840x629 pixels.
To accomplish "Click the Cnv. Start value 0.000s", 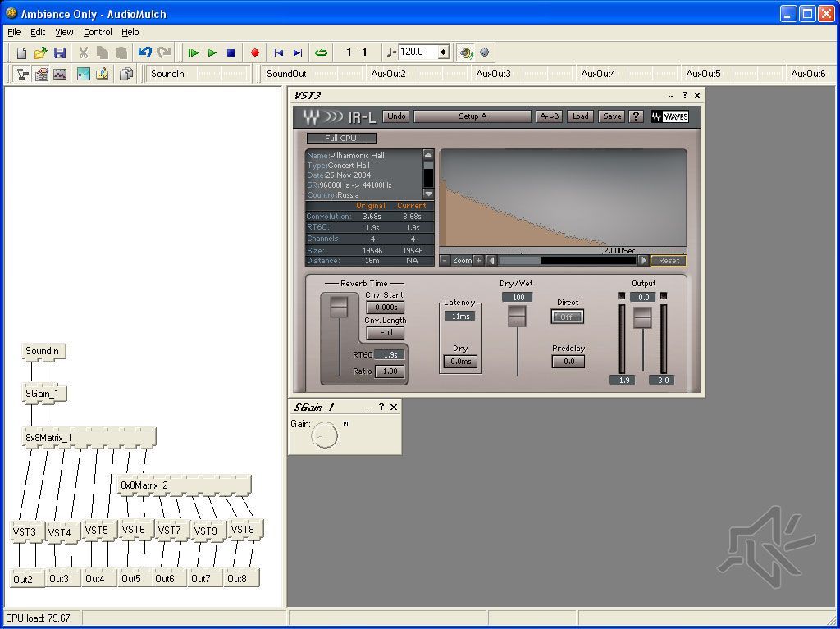I will pyautogui.click(x=386, y=308).
